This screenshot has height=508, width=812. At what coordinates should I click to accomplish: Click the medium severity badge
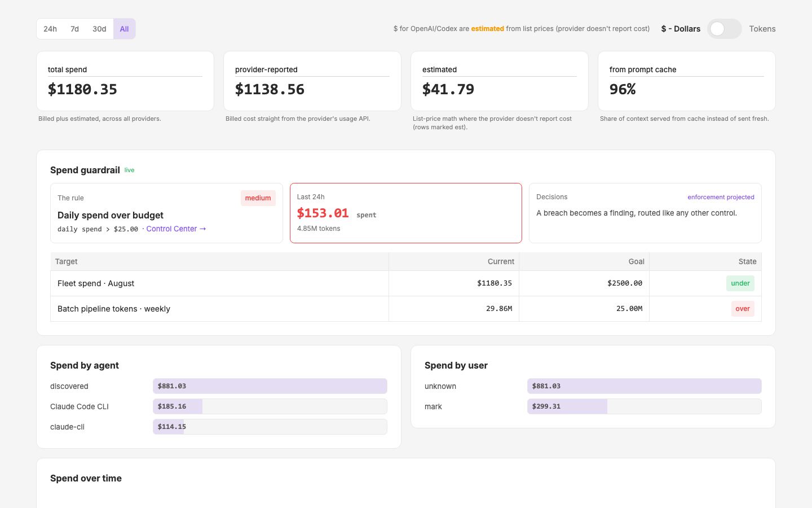(258, 198)
